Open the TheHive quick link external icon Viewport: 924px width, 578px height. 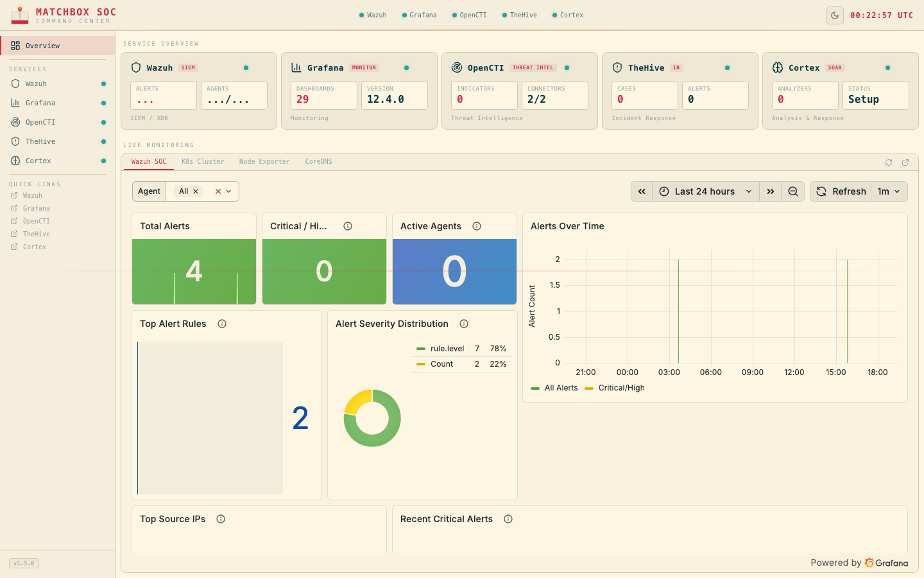pos(14,234)
